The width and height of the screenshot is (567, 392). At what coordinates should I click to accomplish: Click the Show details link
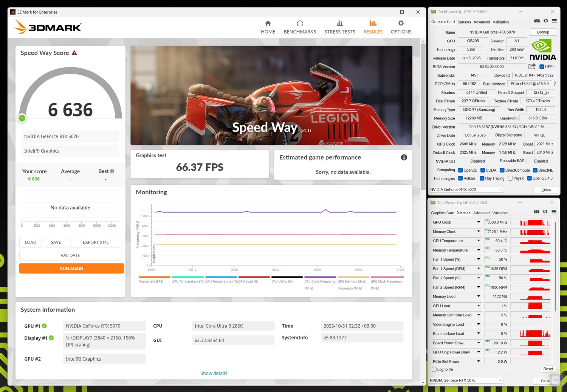[x=214, y=373]
